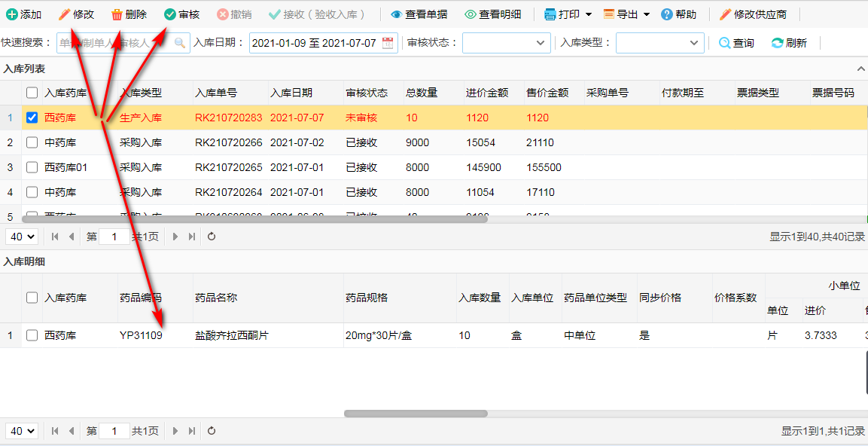Click the horizontal scrollbar under 入库明细 table
This screenshot has width=868, height=446.
point(416,414)
